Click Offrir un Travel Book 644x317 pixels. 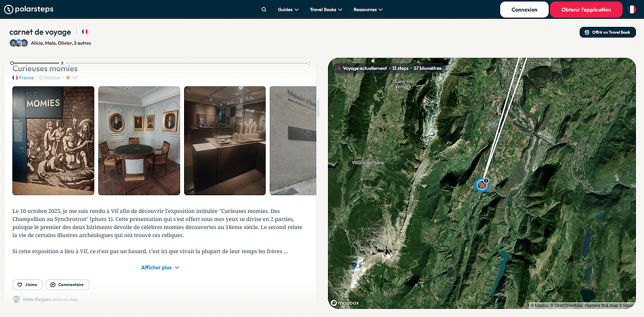(x=608, y=32)
